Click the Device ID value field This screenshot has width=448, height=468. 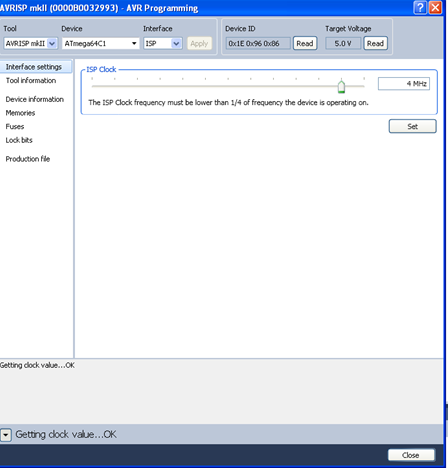pyautogui.click(x=258, y=43)
